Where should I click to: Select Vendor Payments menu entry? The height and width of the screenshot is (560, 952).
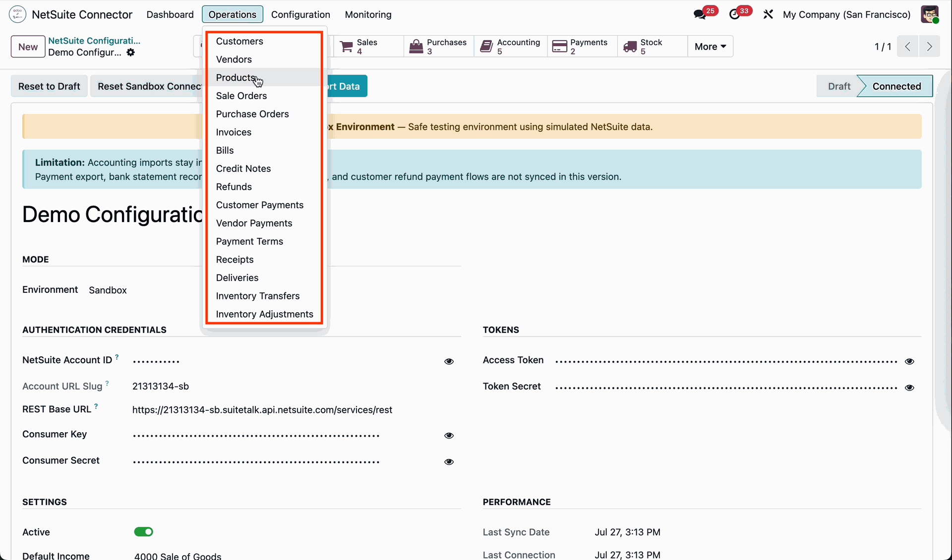pyautogui.click(x=264, y=223)
